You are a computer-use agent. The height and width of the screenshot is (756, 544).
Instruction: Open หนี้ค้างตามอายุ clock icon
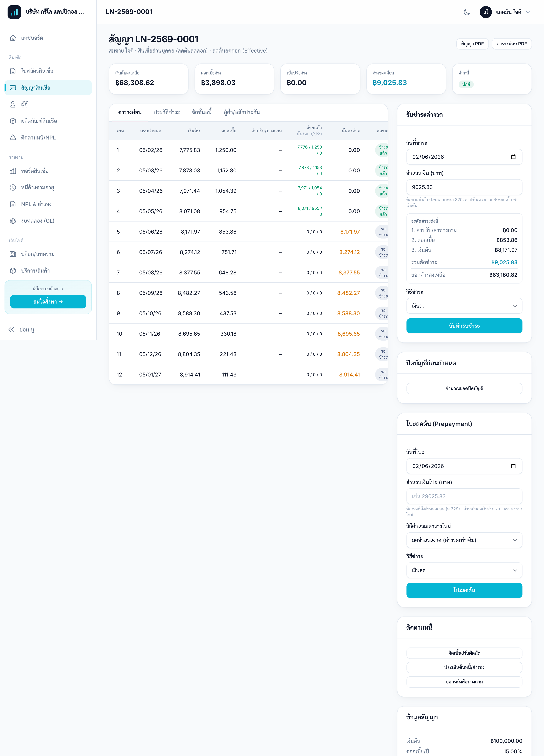[13, 187]
